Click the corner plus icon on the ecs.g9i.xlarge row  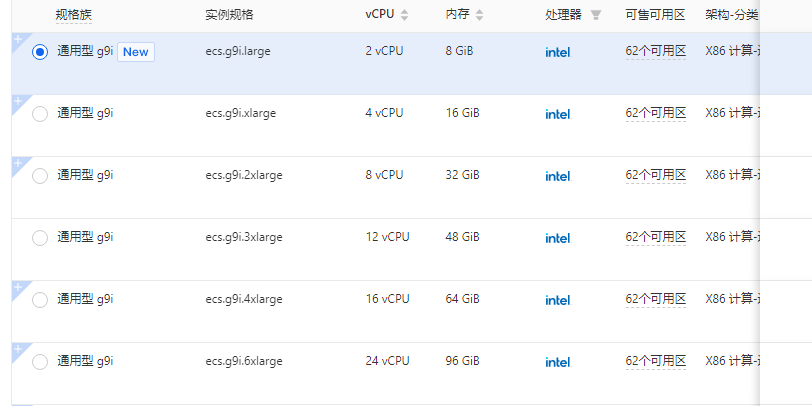click(17, 101)
